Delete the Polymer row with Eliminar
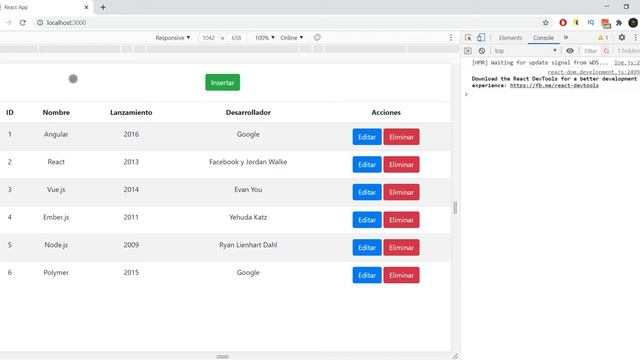Image resolution: width=640 pixels, height=360 pixels. (x=401, y=275)
